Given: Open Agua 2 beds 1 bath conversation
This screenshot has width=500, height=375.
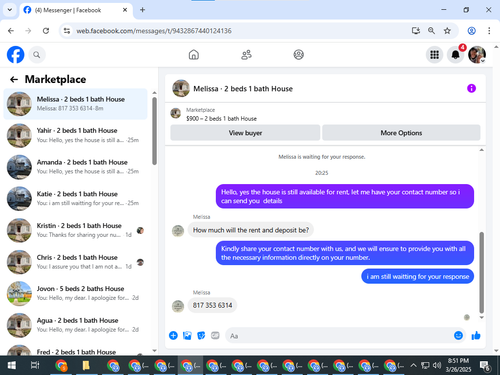Looking at the screenshot, I should pyautogui.click(x=75, y=325).
